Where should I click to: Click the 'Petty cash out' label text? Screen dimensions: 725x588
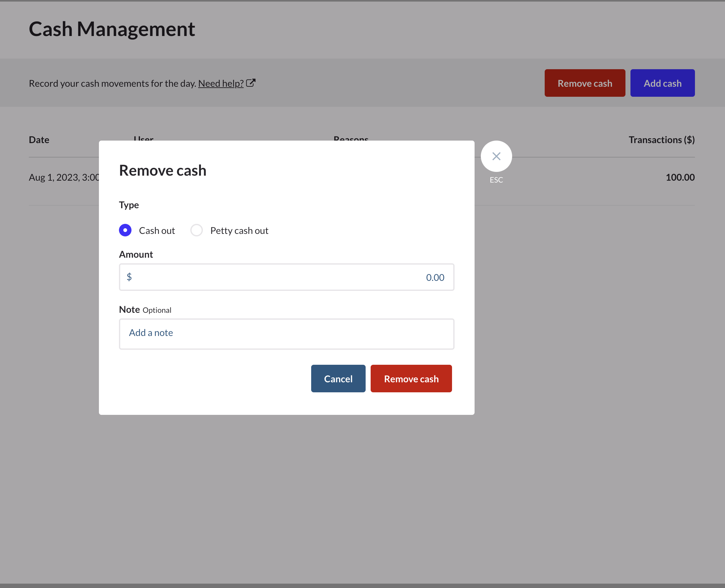pyautogui.click(x=239, y=231)
